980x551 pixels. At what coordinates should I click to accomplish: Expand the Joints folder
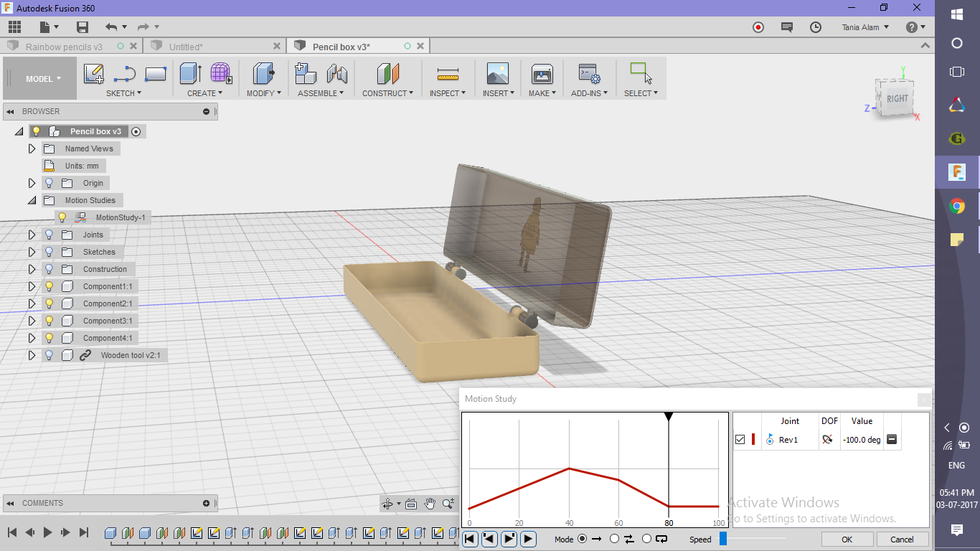[x=32, y=235]
